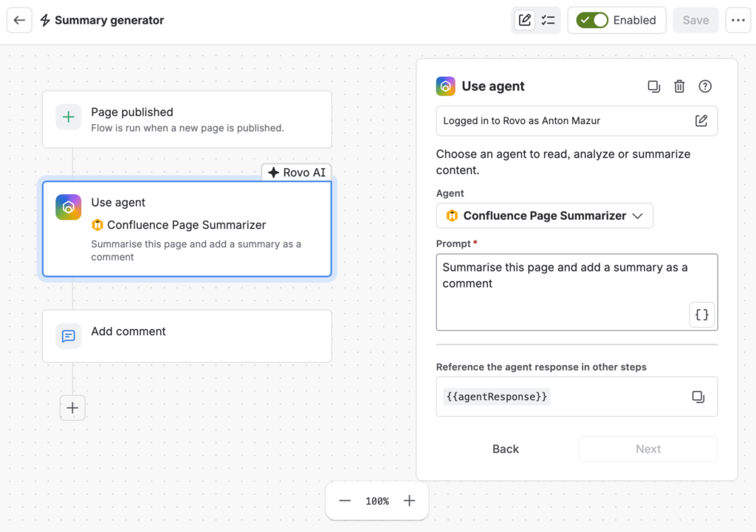Screen dimensions: 756x532
Task: Copy the agentResponse smart value
Action: [x=698, y=396]
